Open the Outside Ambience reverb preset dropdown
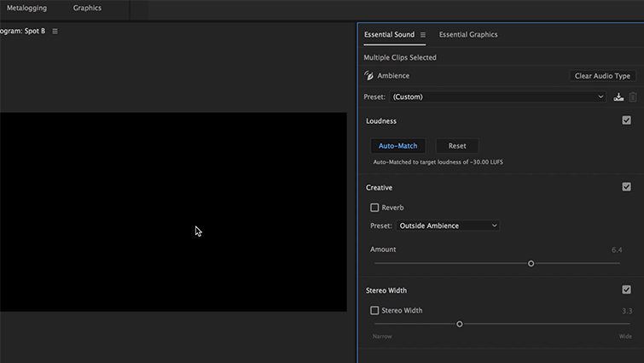The width and height of the screenshot is (644, 363). tap(448, 225)
